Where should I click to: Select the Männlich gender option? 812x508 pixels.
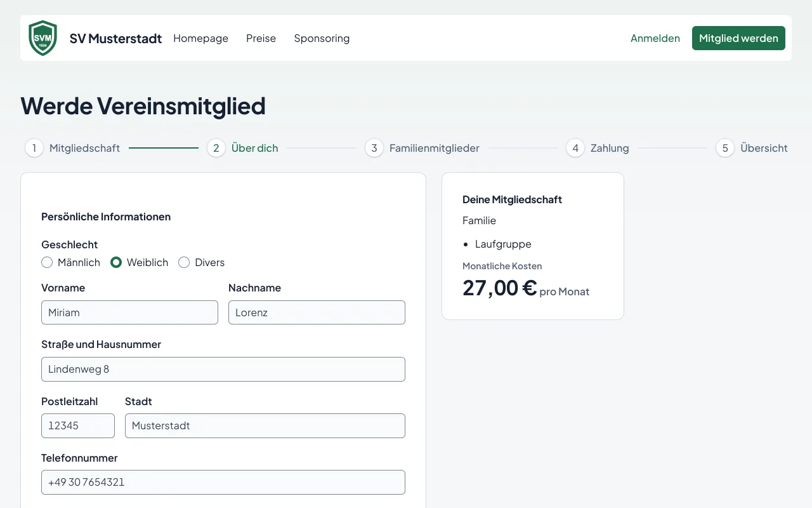coord(70,262)
